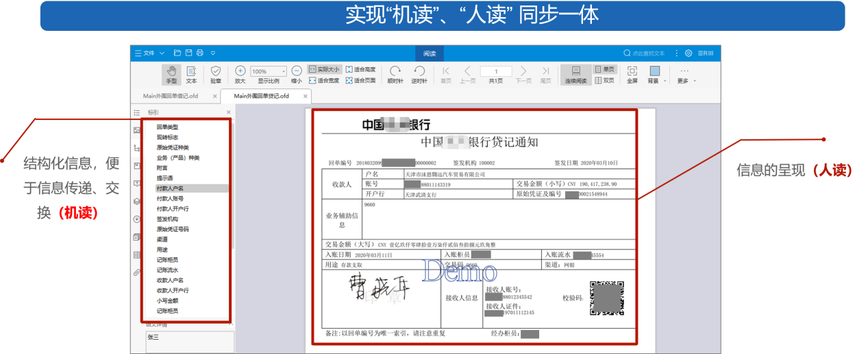Toggle 适合页面 fit page

pos(360,80)
